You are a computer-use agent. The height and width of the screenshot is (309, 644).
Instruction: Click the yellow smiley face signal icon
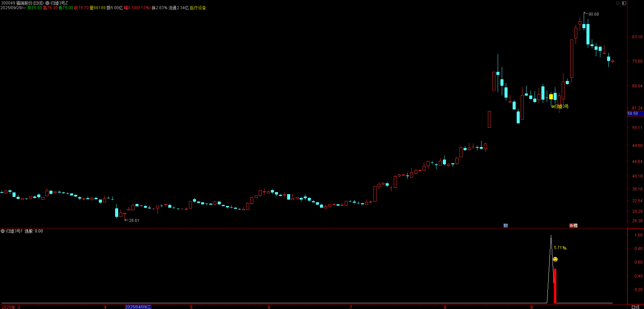[x=555, y=259]
